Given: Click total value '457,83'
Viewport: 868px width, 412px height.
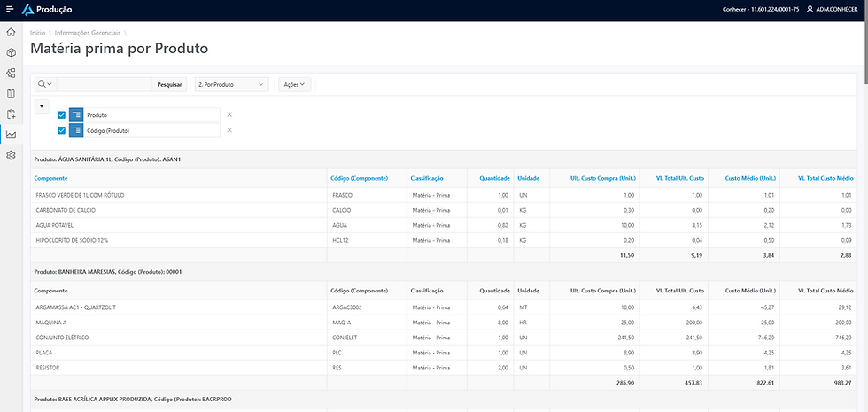Looking at the screenshot, I should click(694, 383).
